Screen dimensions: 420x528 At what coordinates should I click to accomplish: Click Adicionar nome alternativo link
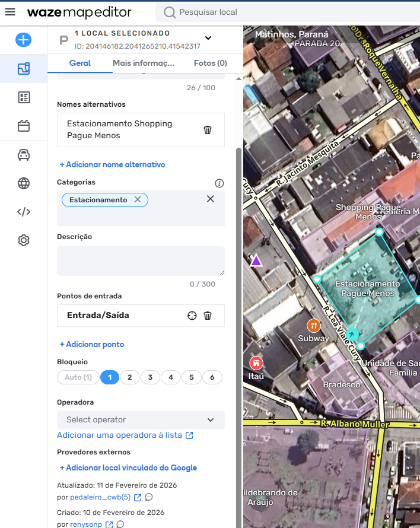click(x=112, y=164)
